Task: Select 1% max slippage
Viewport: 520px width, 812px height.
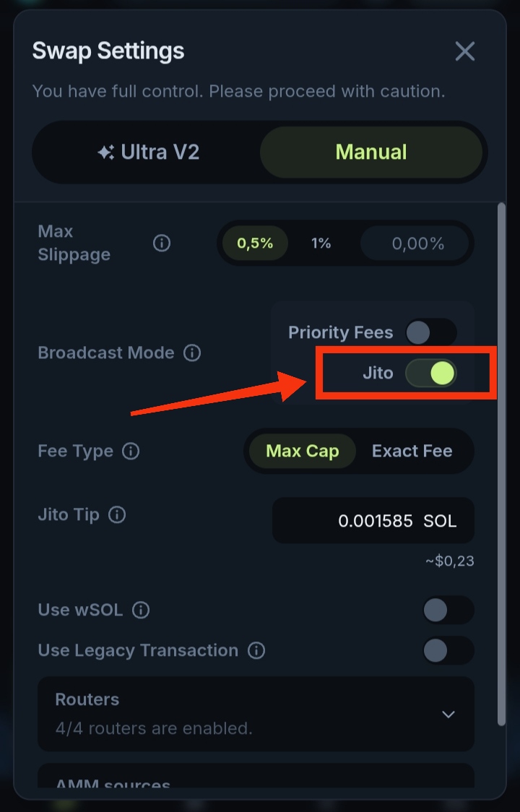Action: pyautogui.click(x=321, y=243)
